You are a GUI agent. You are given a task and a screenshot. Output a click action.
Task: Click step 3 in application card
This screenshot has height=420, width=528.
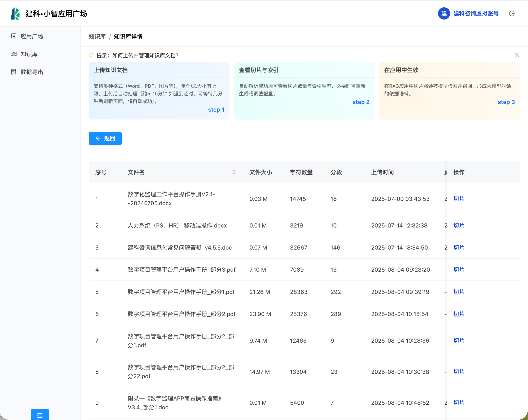pyautogui.click(x=506, y=102)
